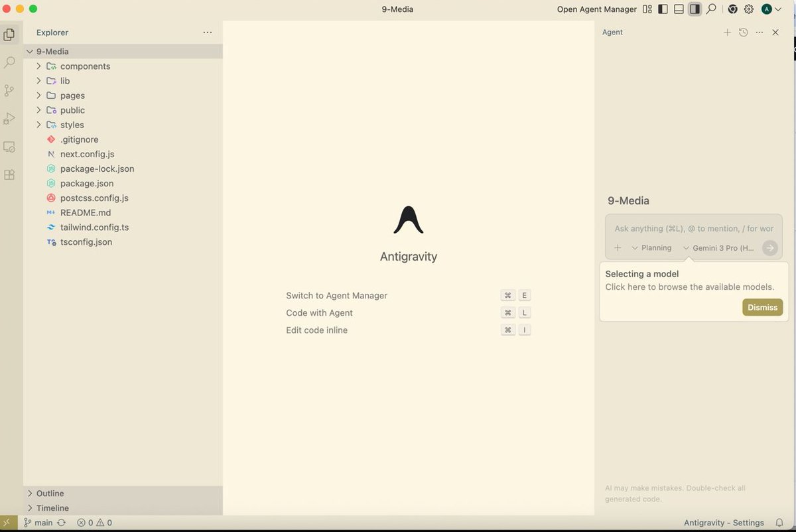The image size is (796, 532).
Task: Click Edit code inline shortcut
Action: 408,330
